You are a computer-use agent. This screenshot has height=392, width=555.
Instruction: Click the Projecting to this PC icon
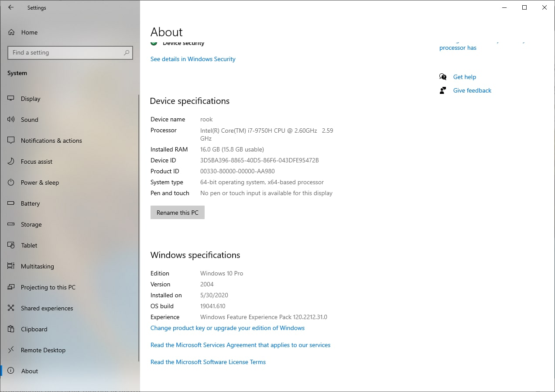tap(11, 287)
